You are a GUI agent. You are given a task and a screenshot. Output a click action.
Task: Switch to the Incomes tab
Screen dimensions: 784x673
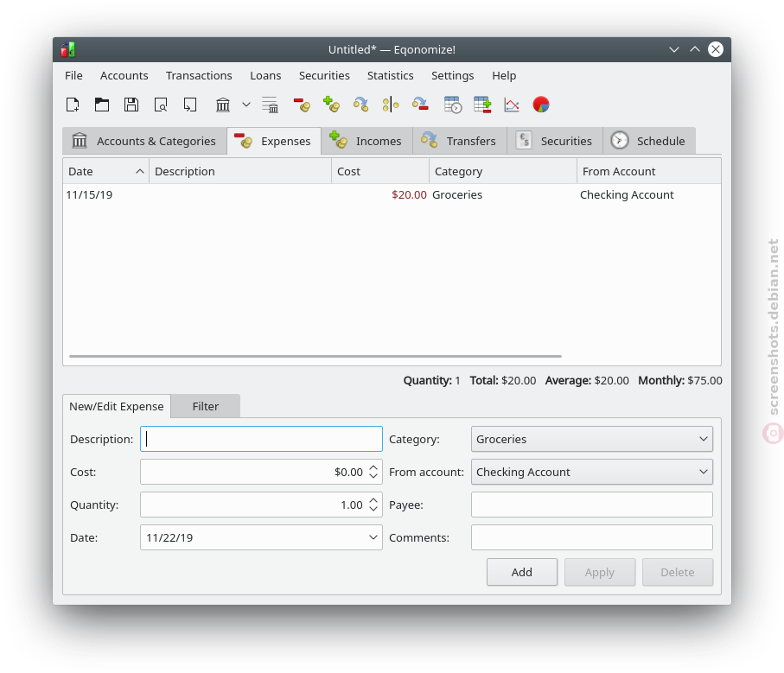tap(367, 141)
